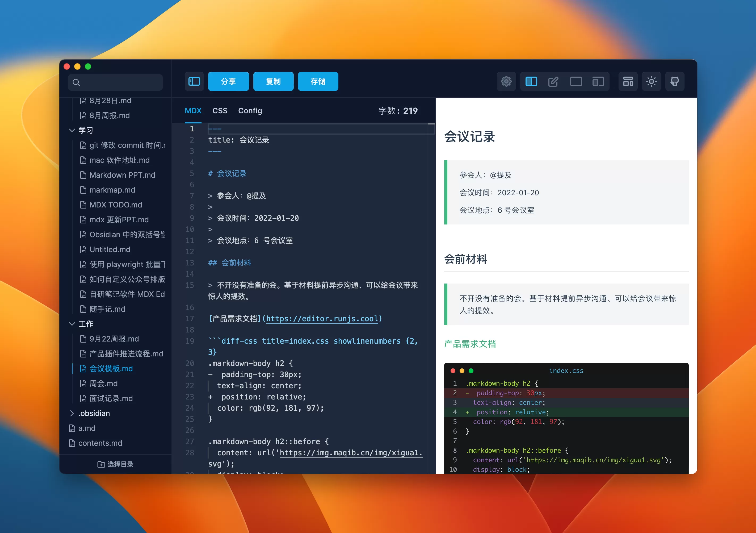Screen dimensions: 756x533
Task: Toggle the light theme sun icon
Action: pyautogui.click(x=652, y=81)
